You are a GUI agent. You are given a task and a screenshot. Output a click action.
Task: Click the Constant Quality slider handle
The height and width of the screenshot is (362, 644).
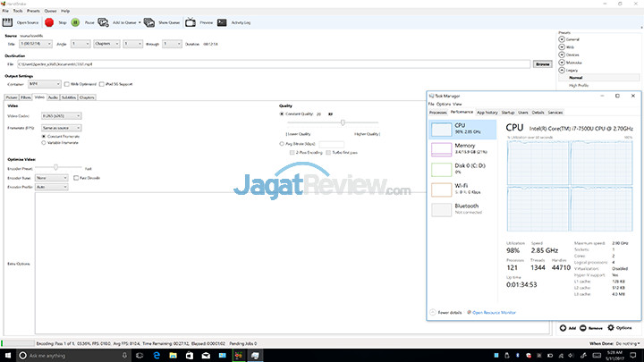343,122
